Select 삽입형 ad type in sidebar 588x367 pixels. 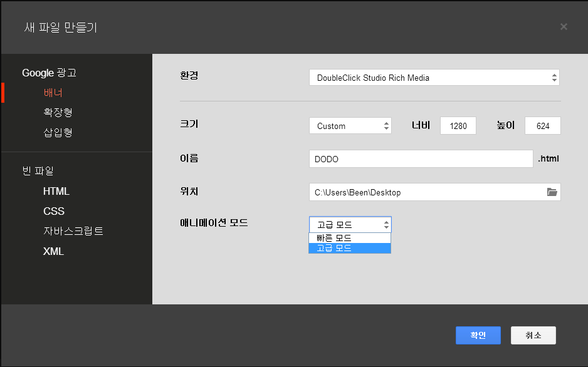click(x=58, y=132)
